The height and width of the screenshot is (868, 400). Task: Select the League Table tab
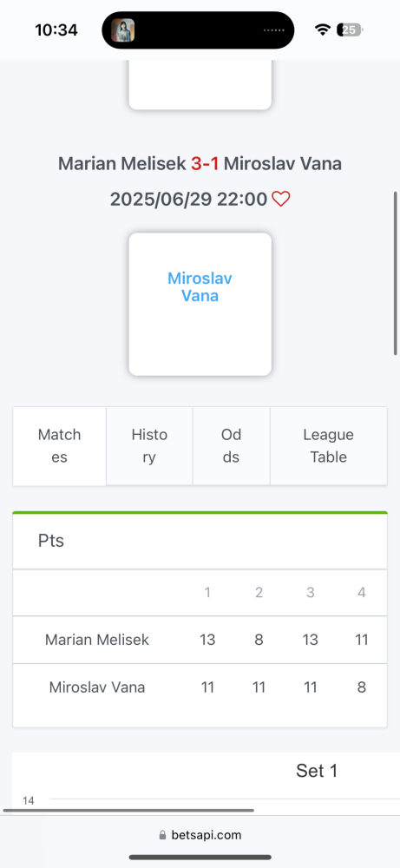click(x=329, y=446)
